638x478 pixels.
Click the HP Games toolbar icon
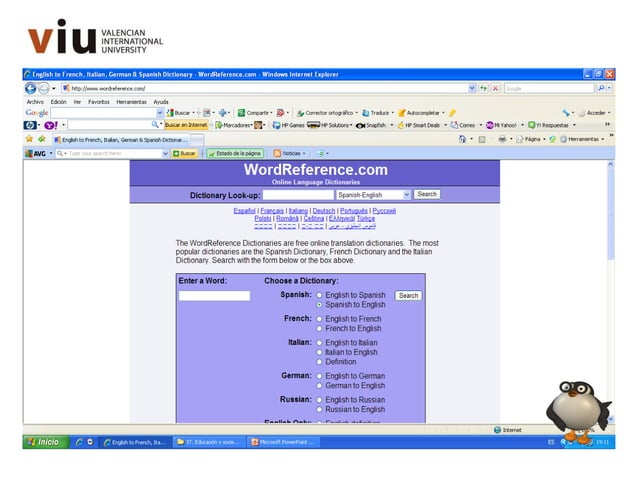click(276, 125)
